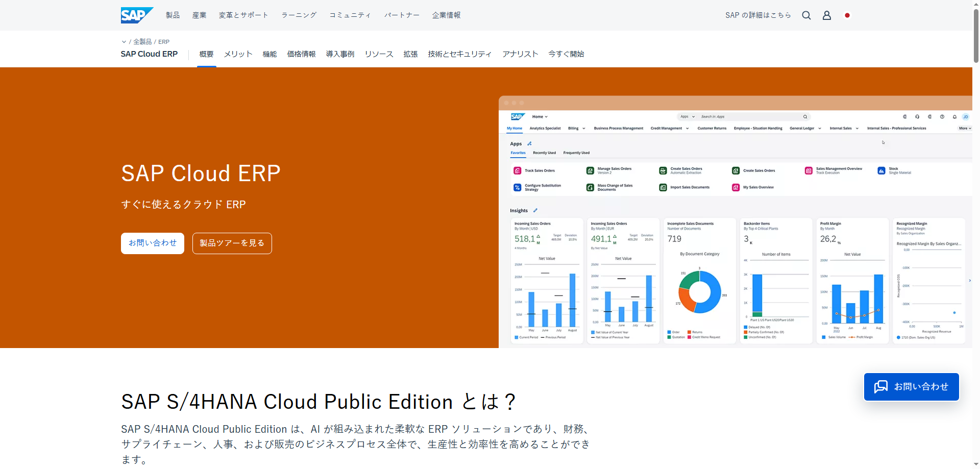Click the product dashboard screenshot image
The height and width of the screenshot is (469, 980).
point(736,222)
